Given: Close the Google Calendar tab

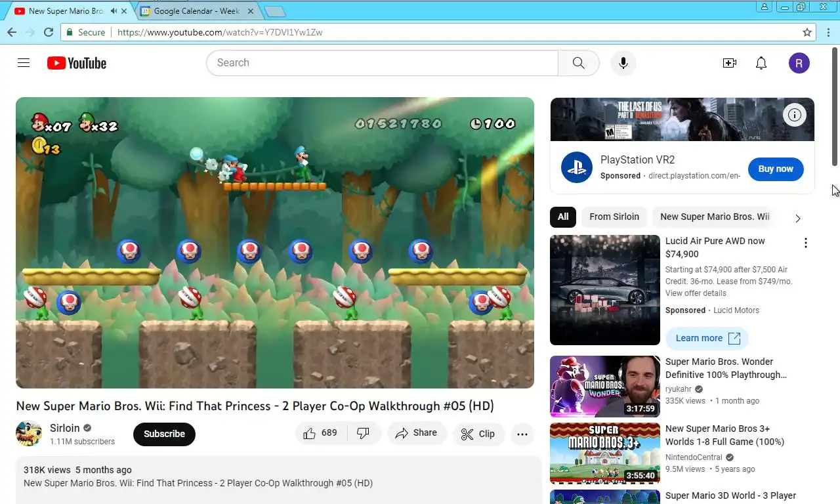Looking at the screenshot, I should 251,11.
